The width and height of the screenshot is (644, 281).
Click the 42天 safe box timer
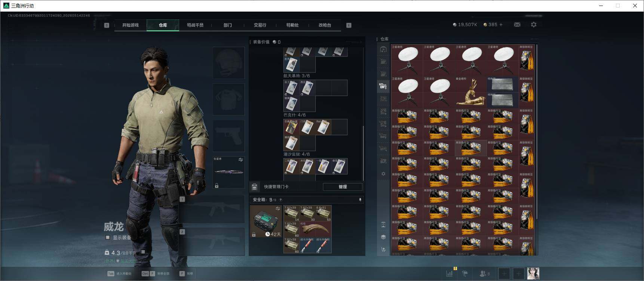tap(273, 234)
